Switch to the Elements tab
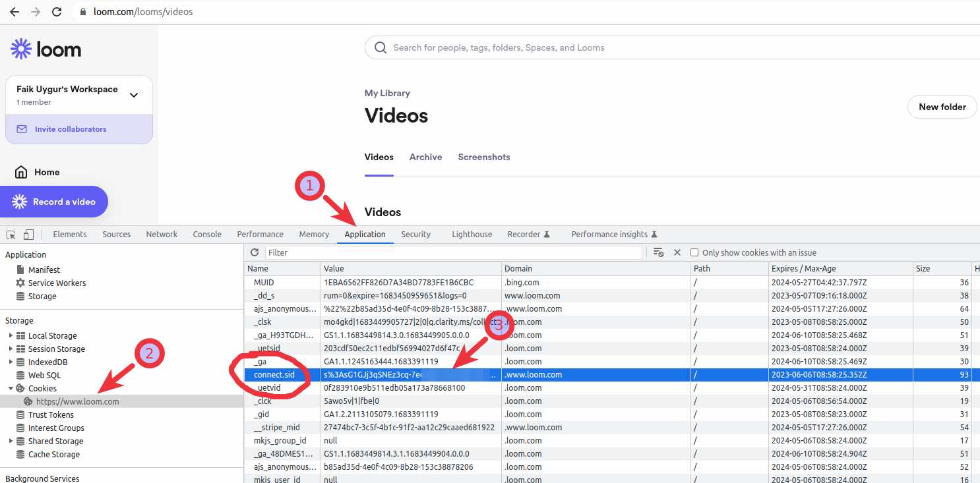 70,235
